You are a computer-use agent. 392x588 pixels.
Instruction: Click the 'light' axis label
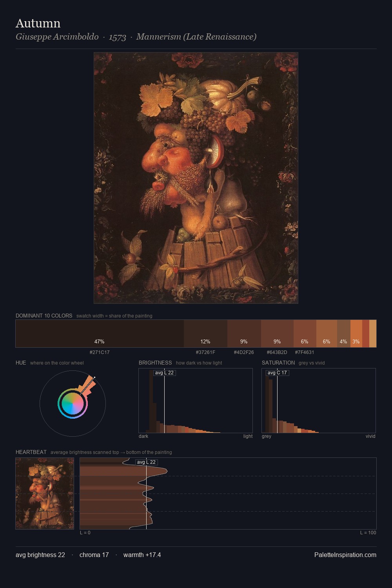tap(248, 436)
